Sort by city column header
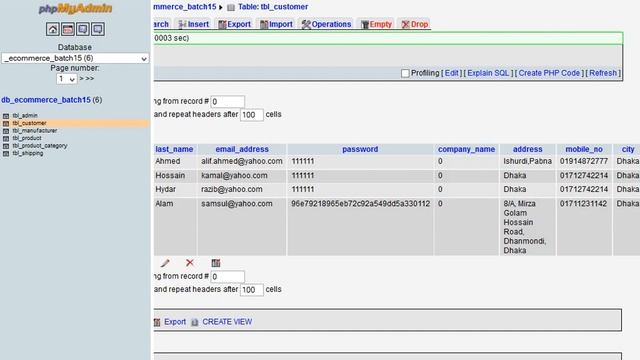Image resolution: width=640 pixels, height=360 pixels. tap(628, 149)
